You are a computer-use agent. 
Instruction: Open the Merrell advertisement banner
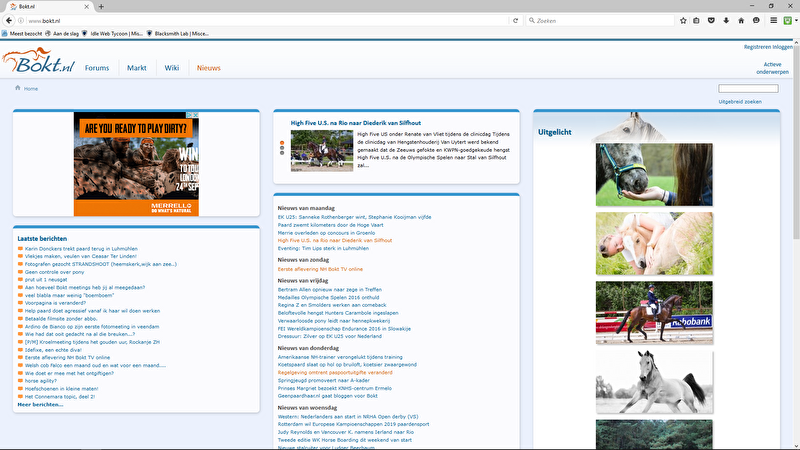click(x=136, y=164)
